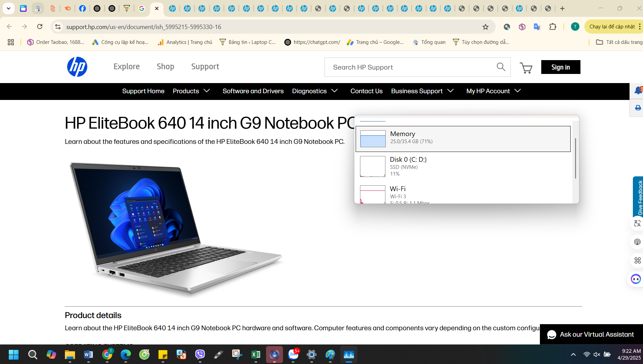Open the Shop menu
The height and width of the screenshot is (364, 643).
pyautogui.click(x=165, y=67)
